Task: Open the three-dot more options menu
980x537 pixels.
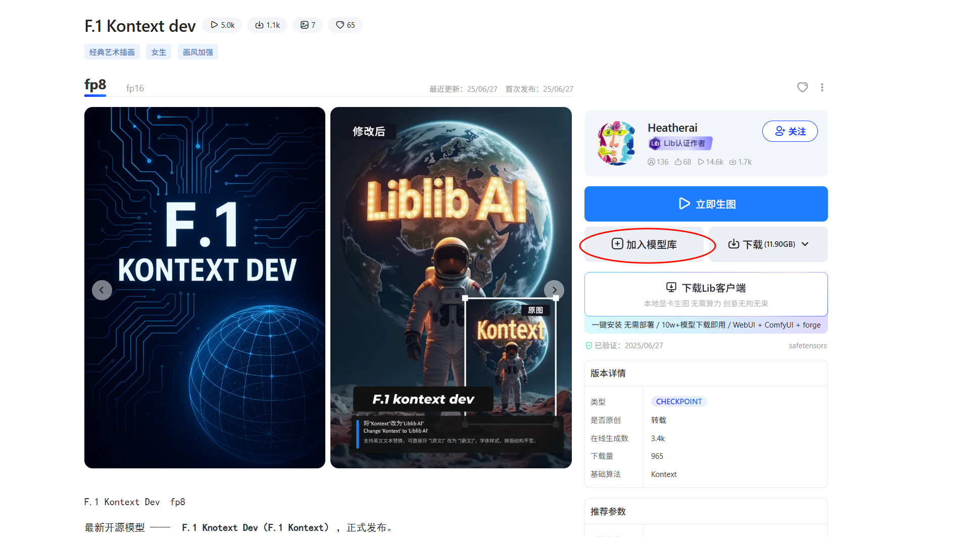Action: 822,87
